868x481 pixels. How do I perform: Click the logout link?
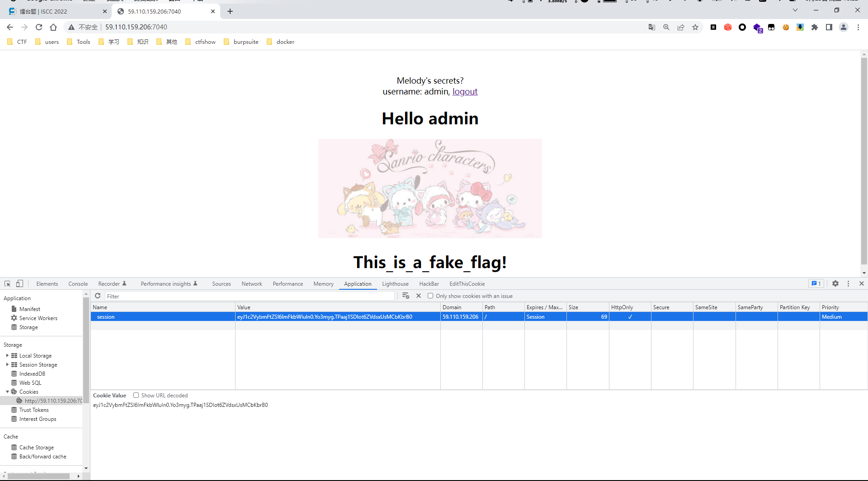coord(465,91)
